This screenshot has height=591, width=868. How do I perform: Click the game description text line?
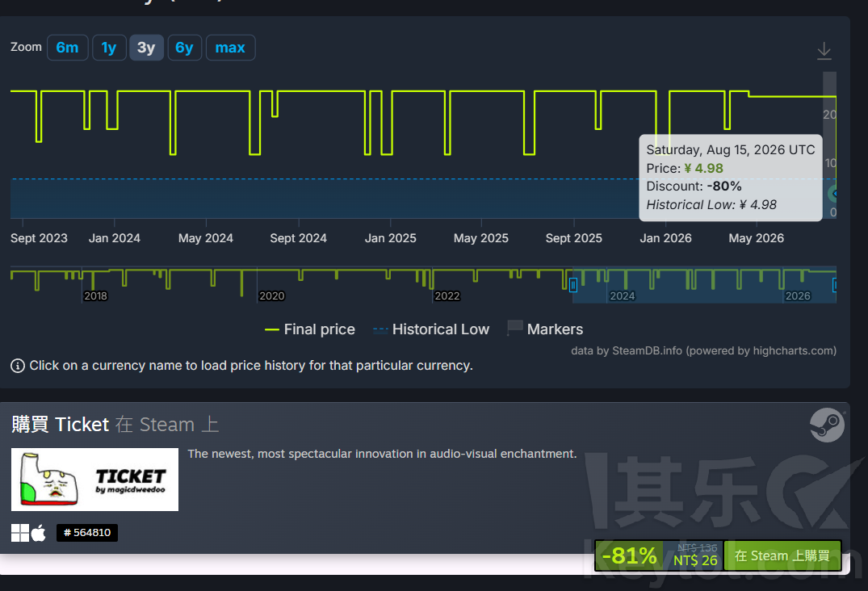(382, 454)
